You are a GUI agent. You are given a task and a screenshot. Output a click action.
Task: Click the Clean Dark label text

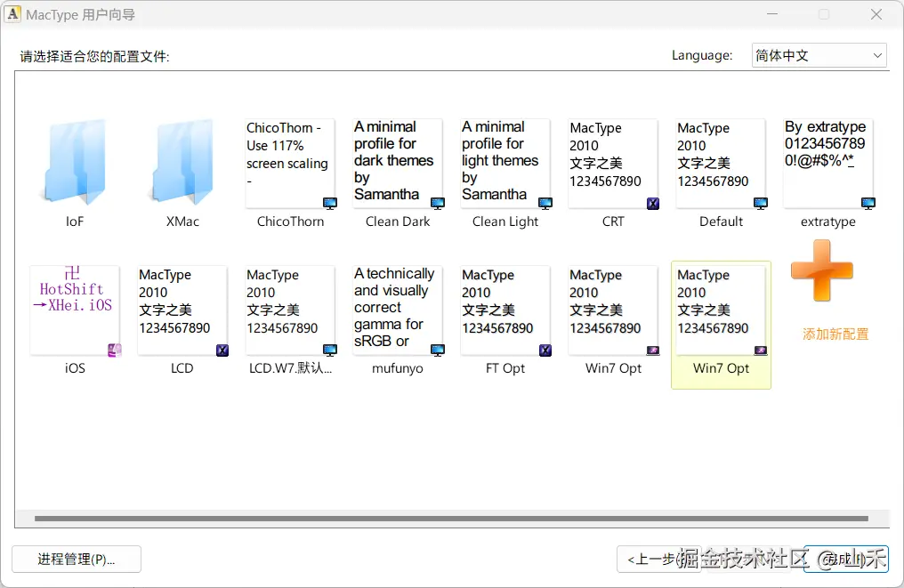coord(398,222)
